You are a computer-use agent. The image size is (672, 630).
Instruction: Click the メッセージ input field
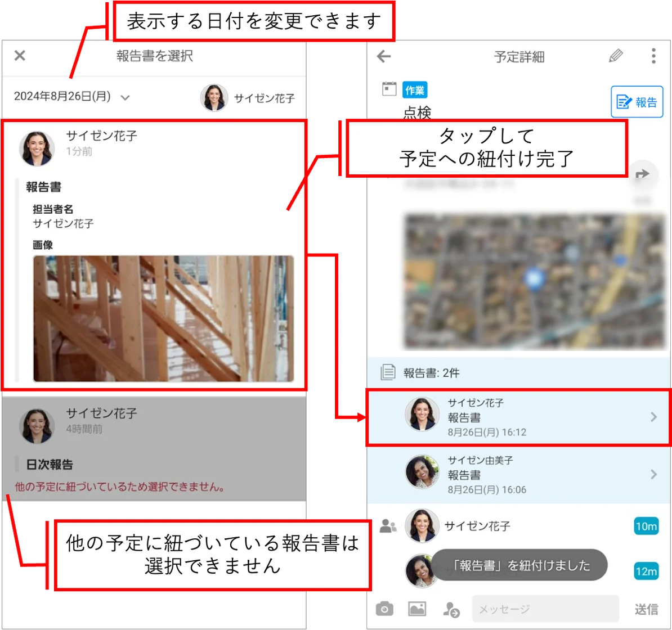545,609
